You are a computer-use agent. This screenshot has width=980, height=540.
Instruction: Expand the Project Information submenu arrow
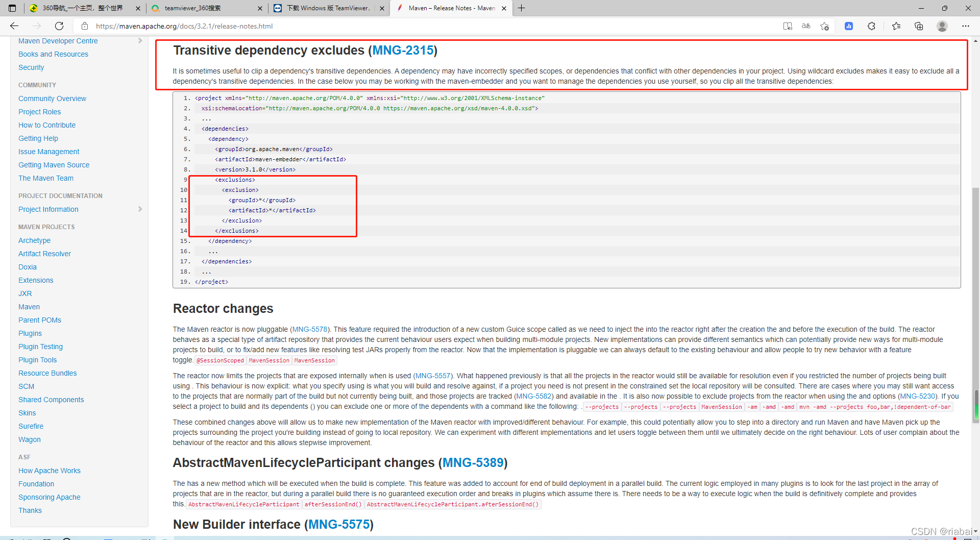(x=140, y=209)
